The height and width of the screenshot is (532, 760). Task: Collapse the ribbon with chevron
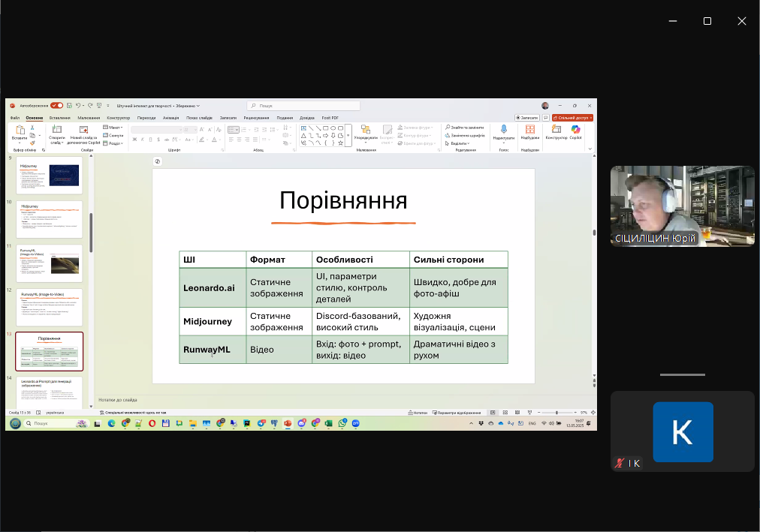click(x=590, y=149)
